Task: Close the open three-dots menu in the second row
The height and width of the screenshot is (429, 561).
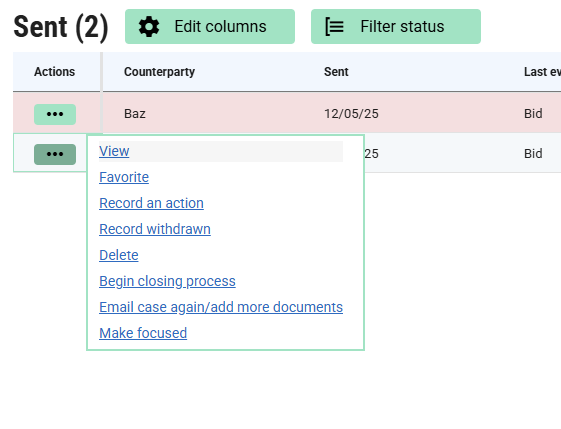Action: [x=55, y=154]
